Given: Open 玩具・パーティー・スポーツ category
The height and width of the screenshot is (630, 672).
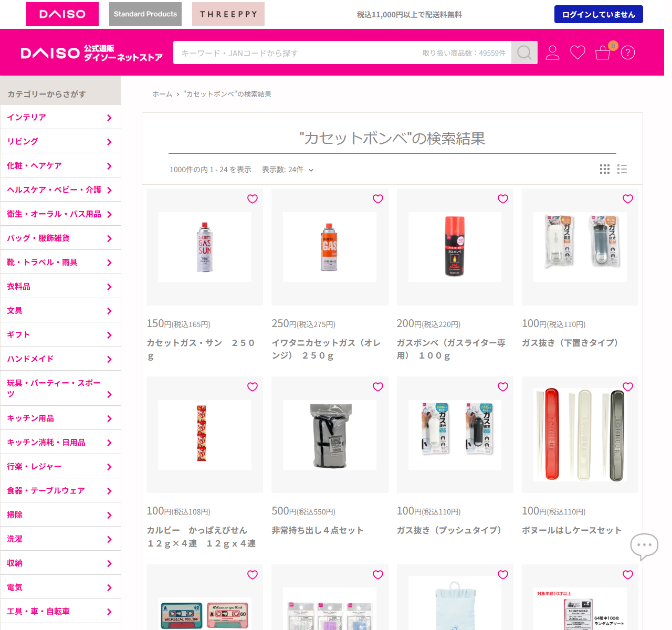Looking at the screenshot, I should click(60, 388).
